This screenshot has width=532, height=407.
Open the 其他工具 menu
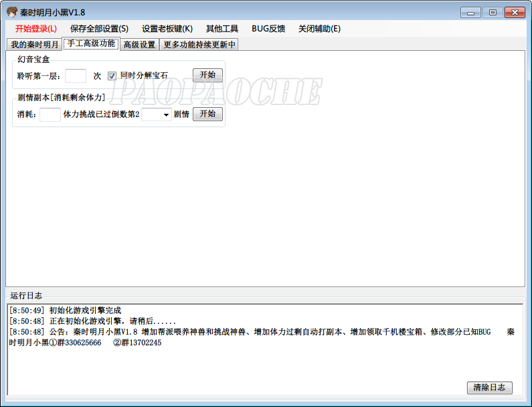click(x=222, y=29)
